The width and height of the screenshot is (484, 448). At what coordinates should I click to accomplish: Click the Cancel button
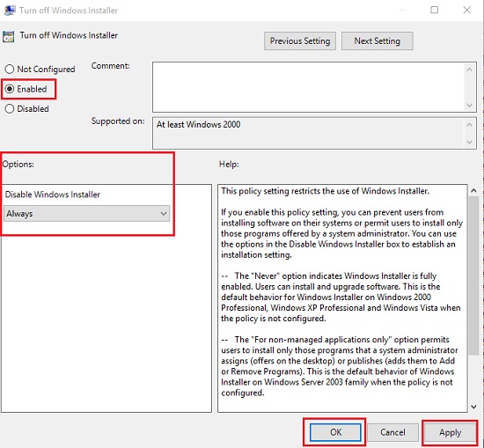[x=392, y=432]
